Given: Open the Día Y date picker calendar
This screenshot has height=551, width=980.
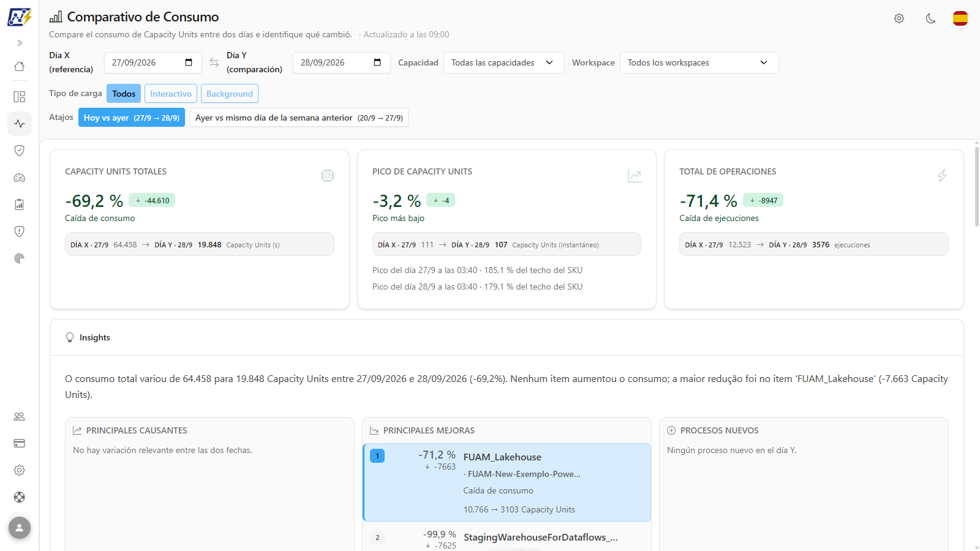Looking at the screenshot, I should click(x=377, y=62).
